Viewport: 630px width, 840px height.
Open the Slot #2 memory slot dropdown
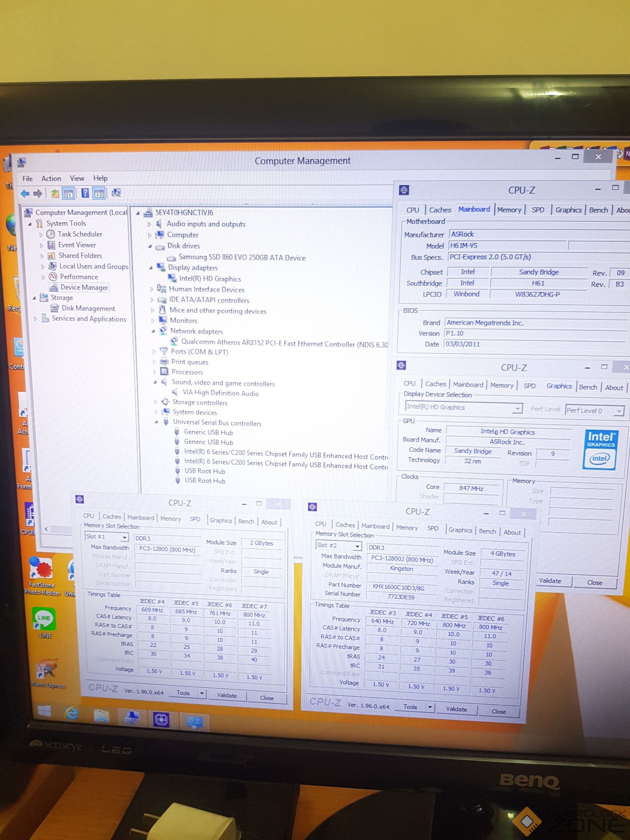tap(357, 546)
